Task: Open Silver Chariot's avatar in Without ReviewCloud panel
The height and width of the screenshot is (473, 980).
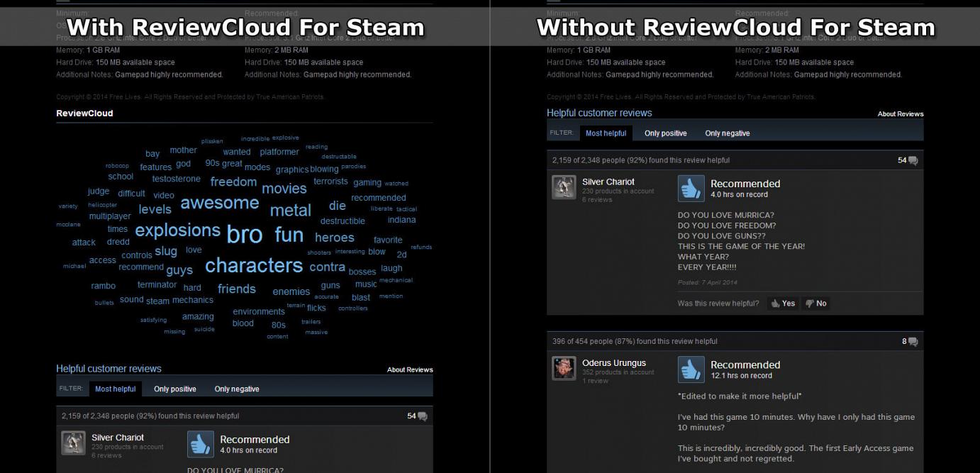Action: coord(564,187)
